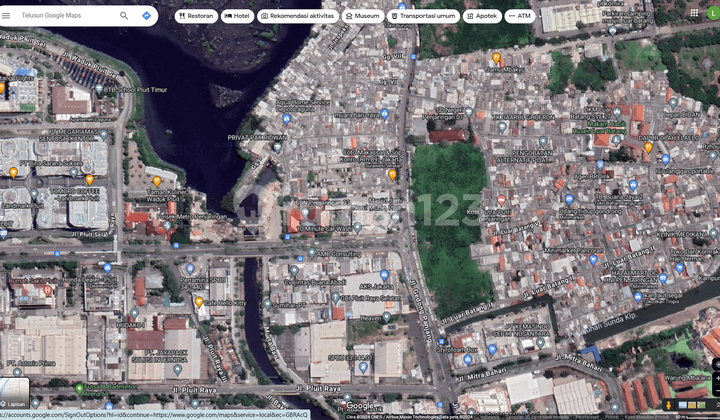
Task: Select the Jamu Mbakyu restaurant pin
Action: [496, 58]
